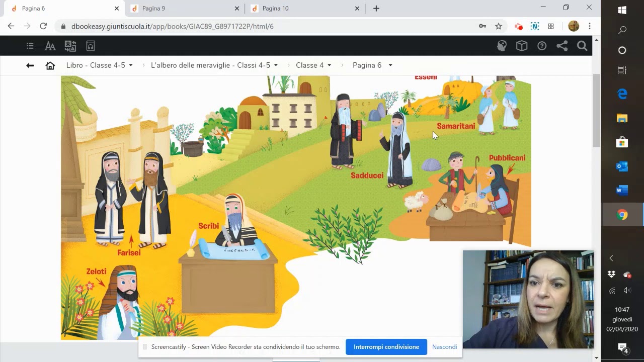Open the translate tool icon
This screenshot has width=644, height=362.
[x=70, y=46]
